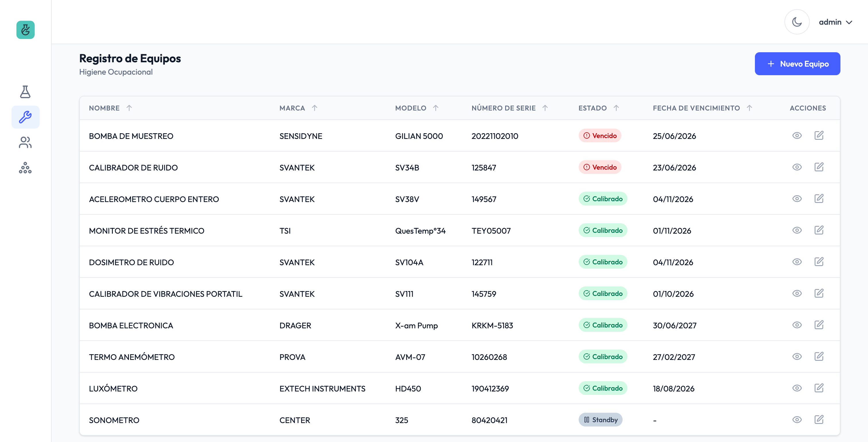
Task: Click serial number KRKM-5183
Action: [492, 326]
